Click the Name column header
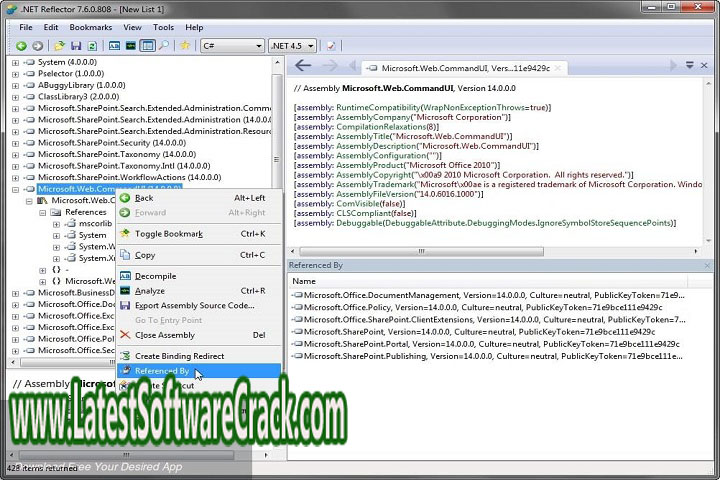Viewport: 720px width, 480px height. pyautogui.click(x=488, y=281)
